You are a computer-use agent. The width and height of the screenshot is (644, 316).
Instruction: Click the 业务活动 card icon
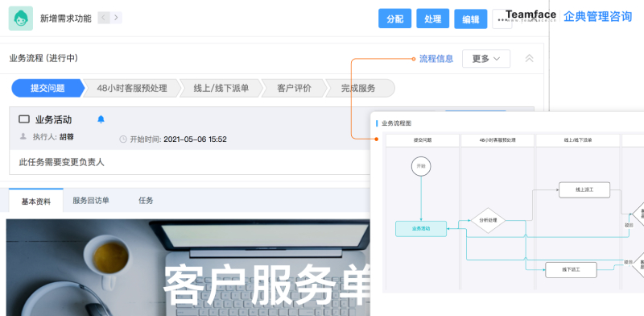24,119
